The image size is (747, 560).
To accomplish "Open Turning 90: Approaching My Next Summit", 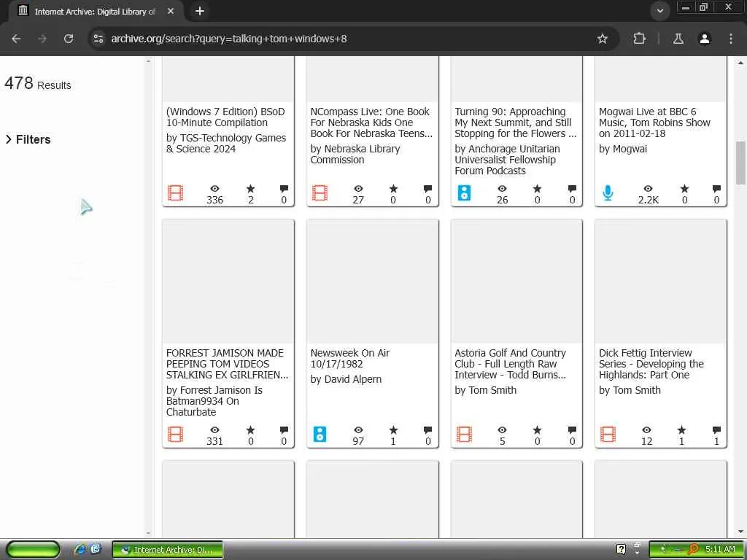I will 516,122.
